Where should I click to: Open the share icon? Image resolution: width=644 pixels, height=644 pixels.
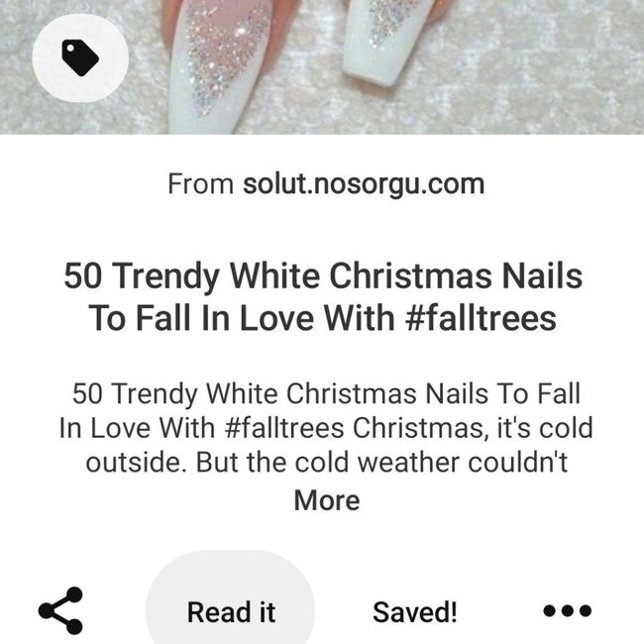[60, 610]
